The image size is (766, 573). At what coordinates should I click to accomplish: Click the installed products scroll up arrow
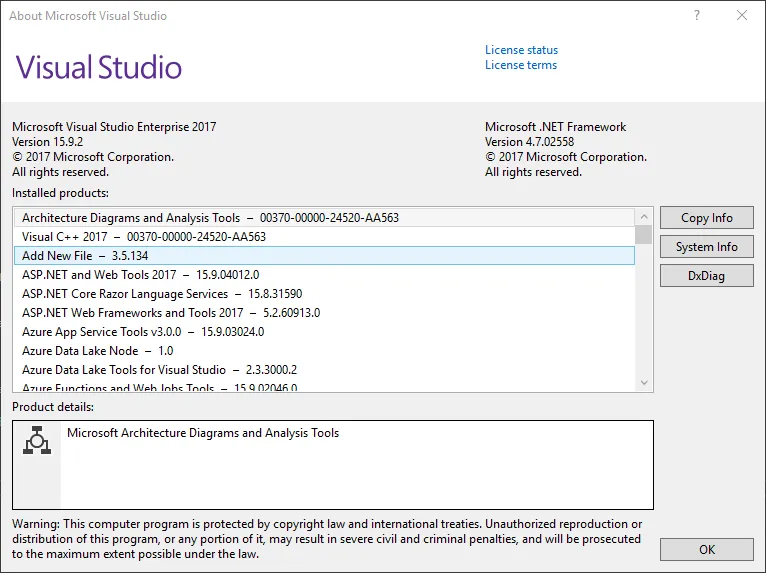(644, 216)
